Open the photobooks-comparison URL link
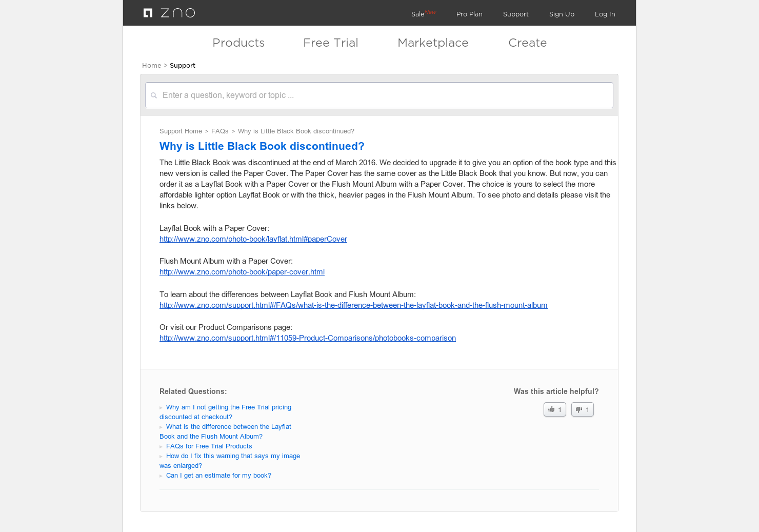Viewport: 759px width, 532px height. (308, 338)
